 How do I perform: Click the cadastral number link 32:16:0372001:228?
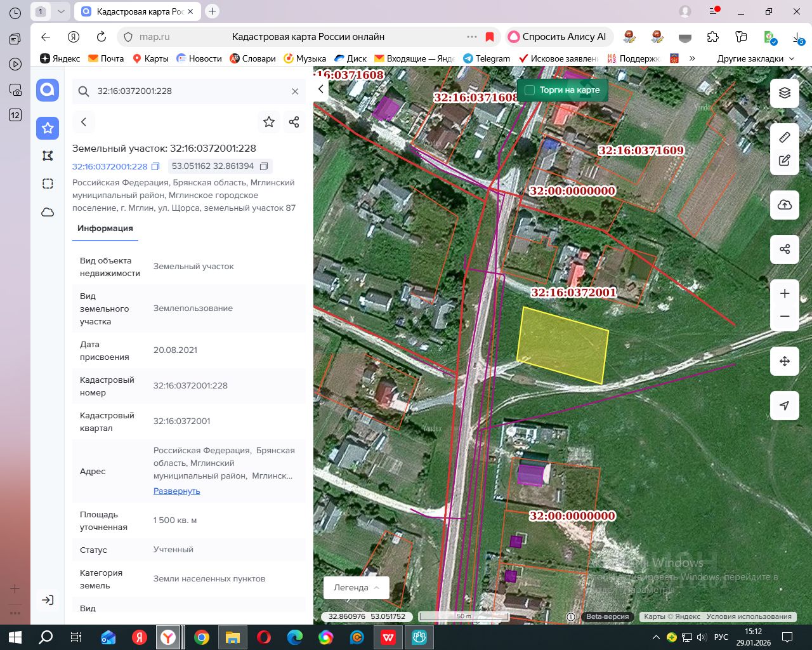point(110,166)
